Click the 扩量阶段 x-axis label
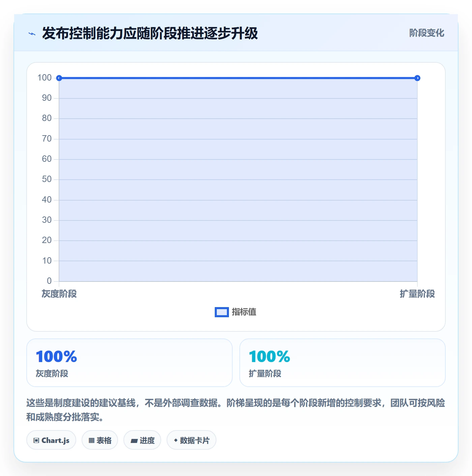This screenshot has width=472, height=476. click(x=417, y=294)
